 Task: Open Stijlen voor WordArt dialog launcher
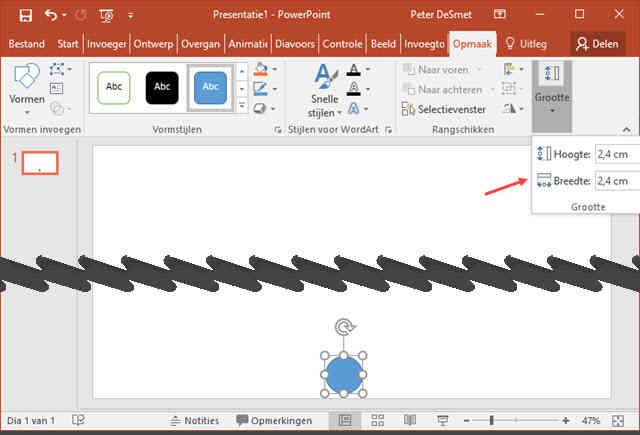388,130
